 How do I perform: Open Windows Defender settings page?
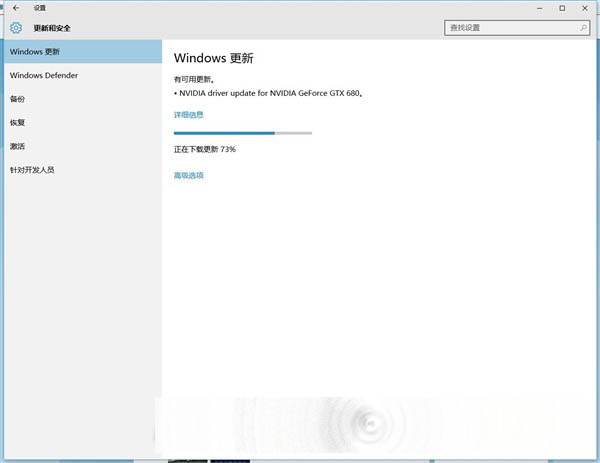pyautogui.click(x=44, y=75)
